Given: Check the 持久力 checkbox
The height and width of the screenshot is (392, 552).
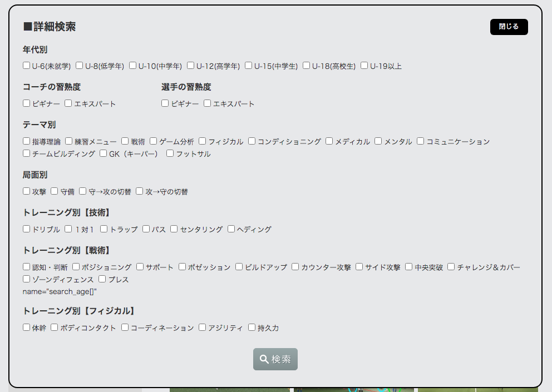Looking at the screenshot, I should [252, 328].
